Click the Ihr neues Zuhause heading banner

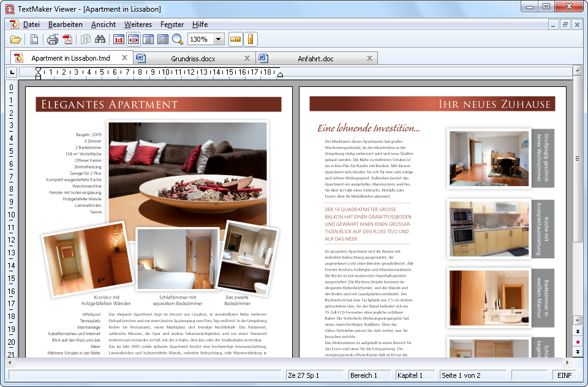[x=432, y=104]
